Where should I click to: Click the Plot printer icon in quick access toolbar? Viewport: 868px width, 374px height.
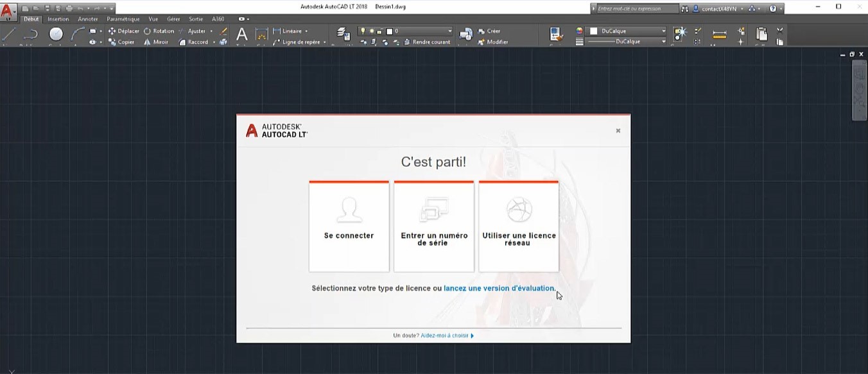69,8
